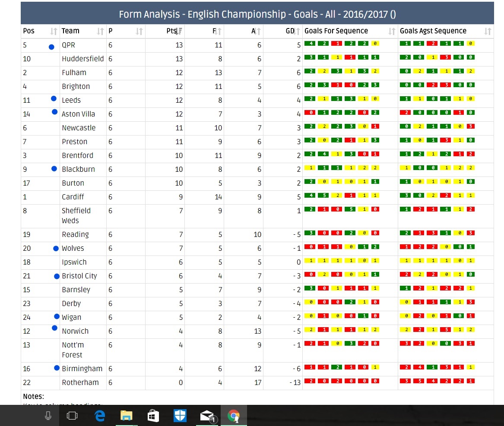Sort by Goals For Sequence arrows
The height and width of the screenshot is (426, 504).
click(x=392, y=31)
